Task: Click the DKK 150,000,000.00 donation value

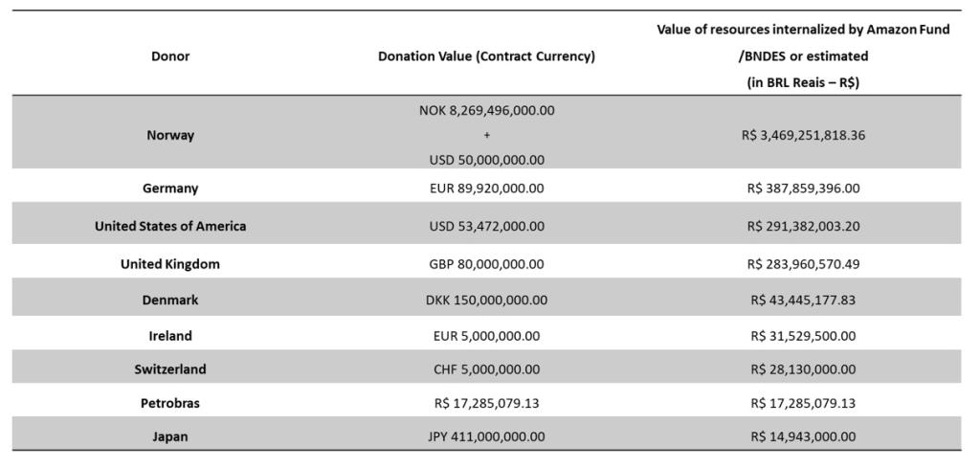Action: tap(486, 301)
